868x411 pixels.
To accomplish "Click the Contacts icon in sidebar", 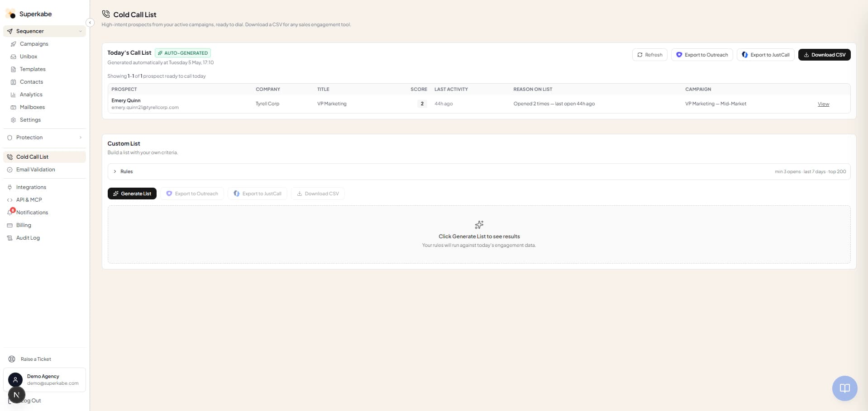I will [x=13, y=82].
